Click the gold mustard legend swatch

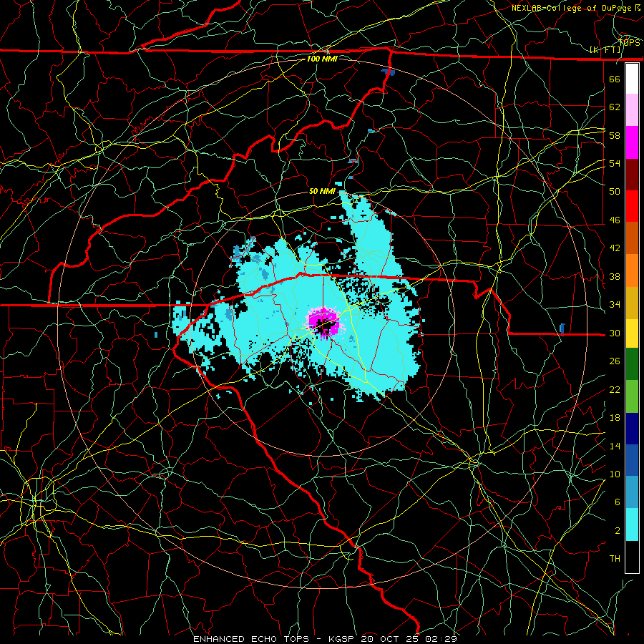tap(632, 303)
